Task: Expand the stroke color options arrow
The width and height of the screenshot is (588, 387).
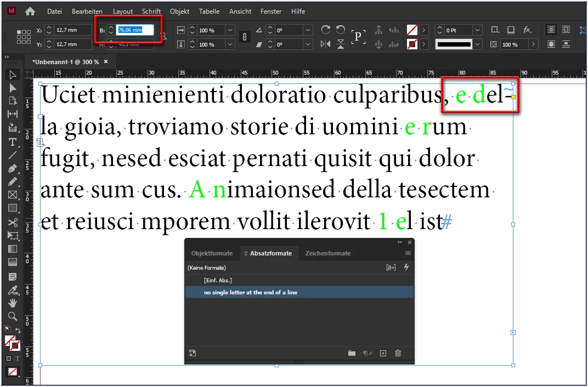Action: point(424,44)
